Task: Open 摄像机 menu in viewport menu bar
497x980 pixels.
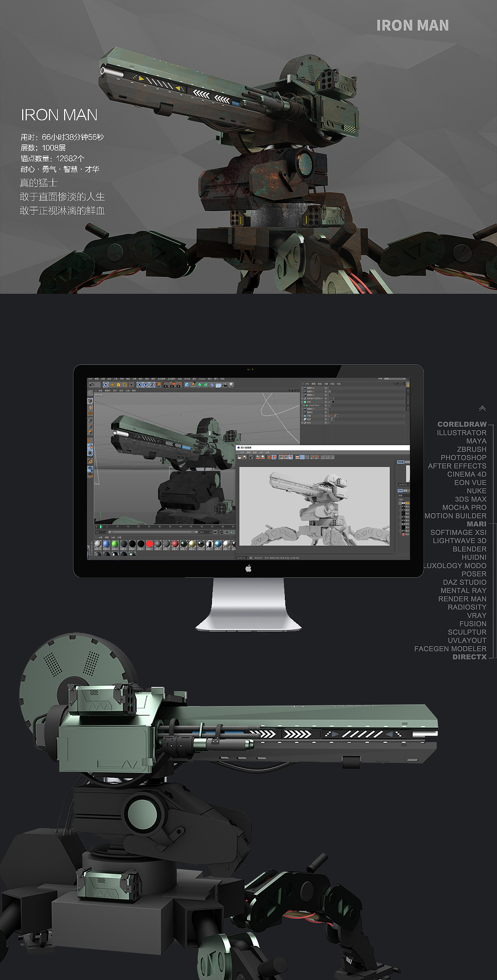Action: pos(108,391)
